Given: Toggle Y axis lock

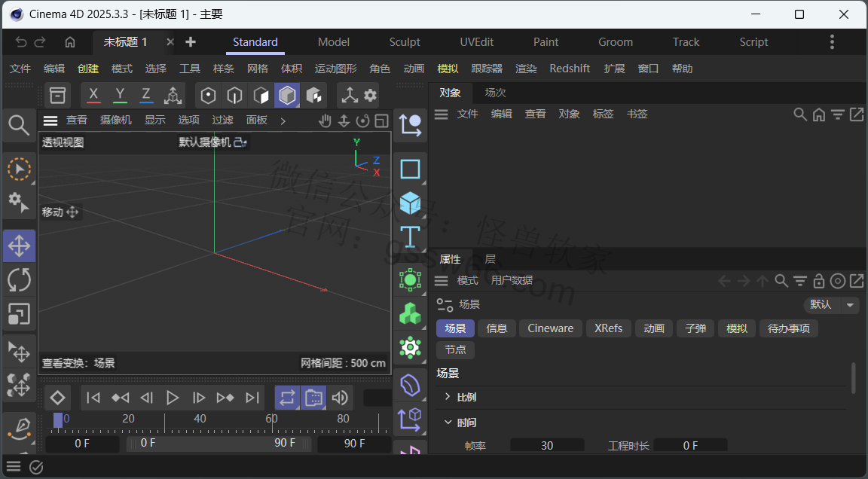Looking at the screenshot, I should (x=120, y=95).
